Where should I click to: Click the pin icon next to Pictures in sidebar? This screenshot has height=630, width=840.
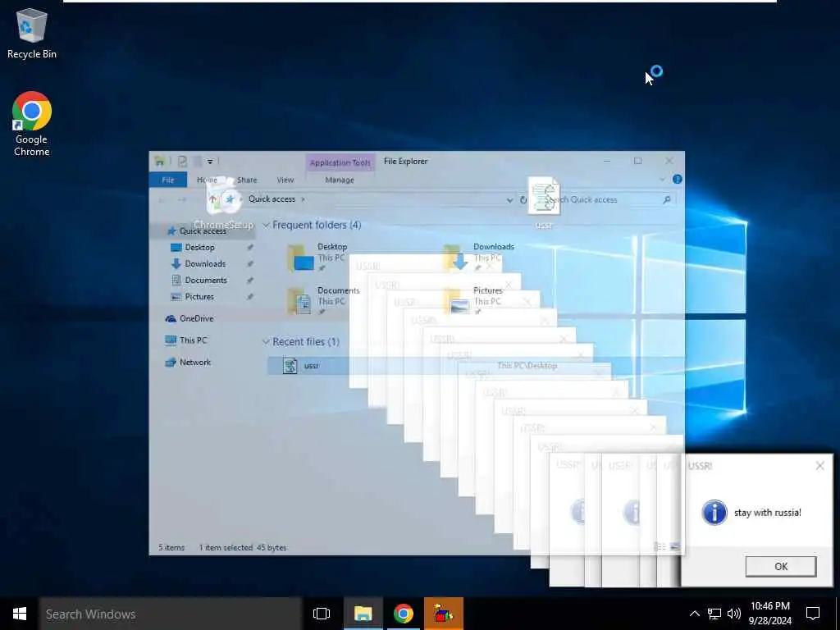(x=249, y=297)
